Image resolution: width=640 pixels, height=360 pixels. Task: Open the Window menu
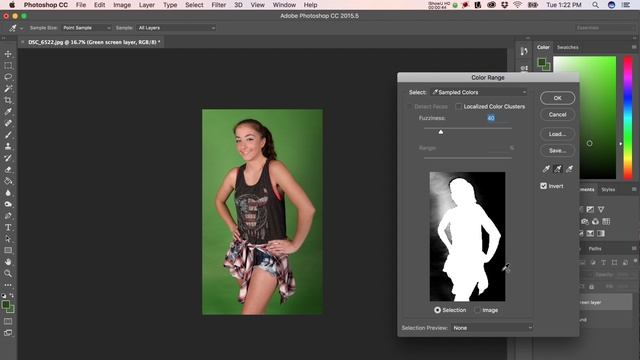click(x=284, y=5)
